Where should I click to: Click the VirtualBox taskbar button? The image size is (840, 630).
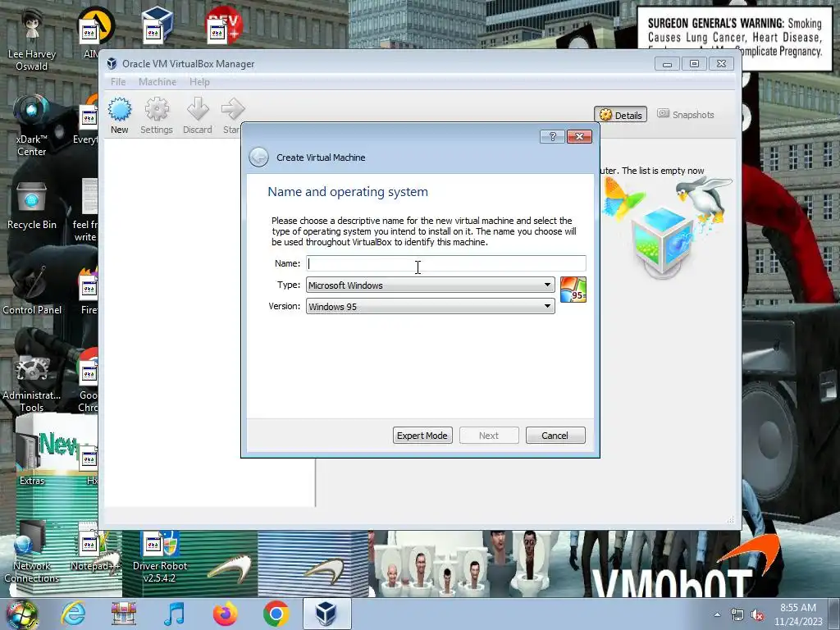point(326,614)
